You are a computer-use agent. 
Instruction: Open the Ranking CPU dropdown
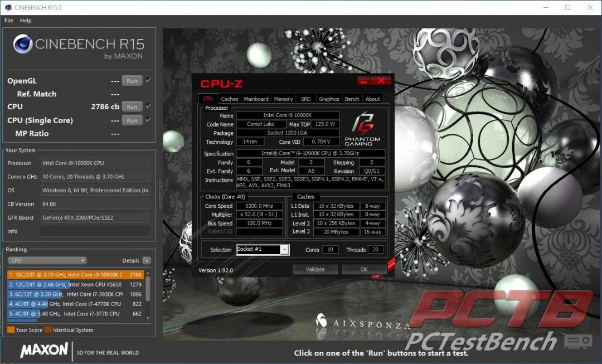click(47, 260)
